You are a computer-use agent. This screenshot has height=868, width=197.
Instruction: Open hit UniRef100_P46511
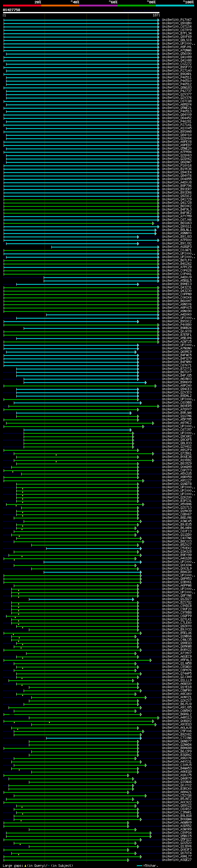tap(176, 78)
